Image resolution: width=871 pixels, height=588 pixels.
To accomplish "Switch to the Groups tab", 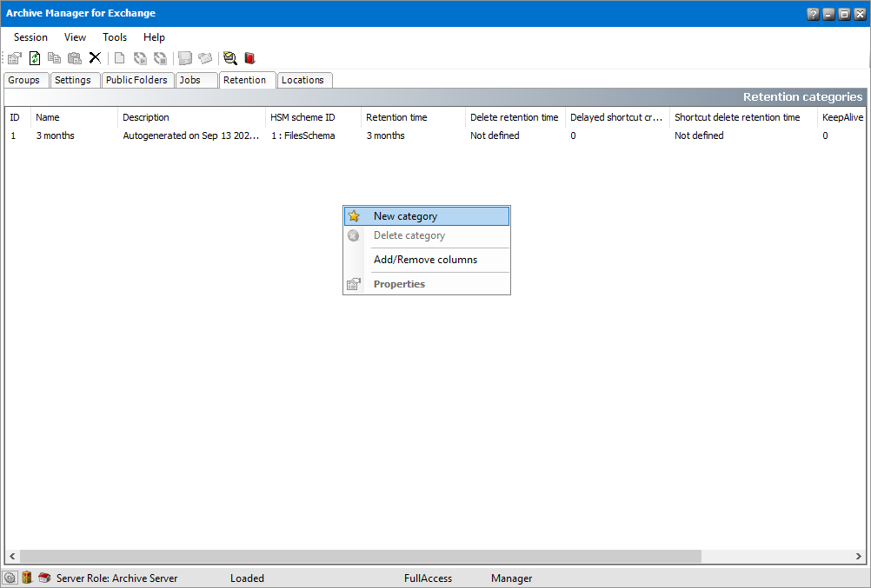I will pos(26,80).
